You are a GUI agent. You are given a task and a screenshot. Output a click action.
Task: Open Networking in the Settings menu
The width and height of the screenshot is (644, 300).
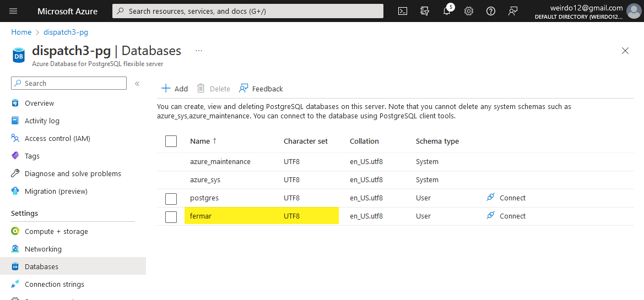43,249
